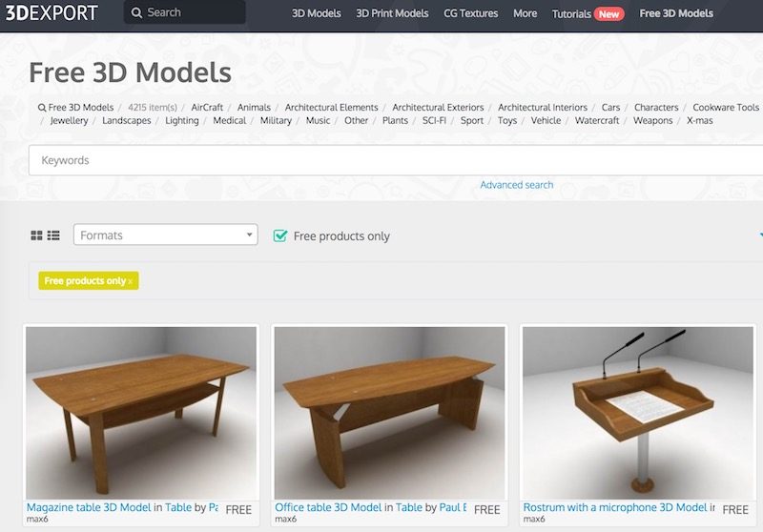The width and height of the screenshot is (763, 532).
Task: Switch to list view layout
Action: 53,235
